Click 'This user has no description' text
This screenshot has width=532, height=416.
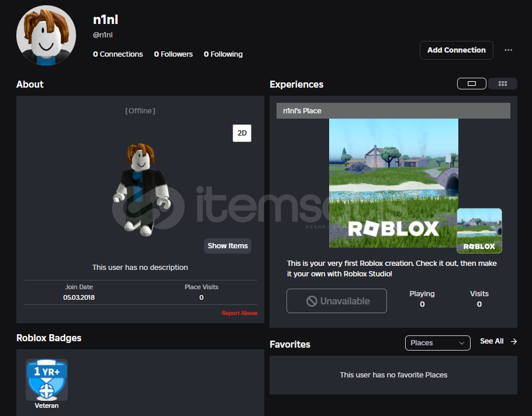coord(140,268)
